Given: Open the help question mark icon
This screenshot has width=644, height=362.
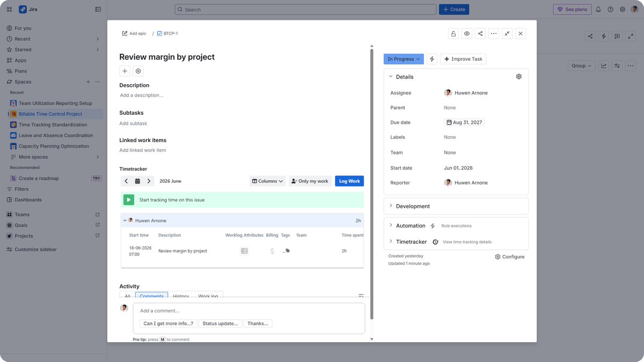Looking at the screenshot, I should (x=610, y=9).
